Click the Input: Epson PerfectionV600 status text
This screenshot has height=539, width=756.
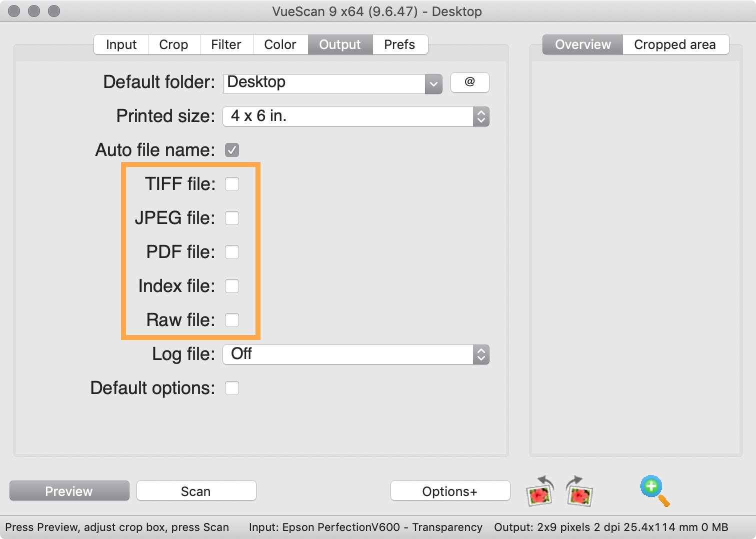(365, 527)
